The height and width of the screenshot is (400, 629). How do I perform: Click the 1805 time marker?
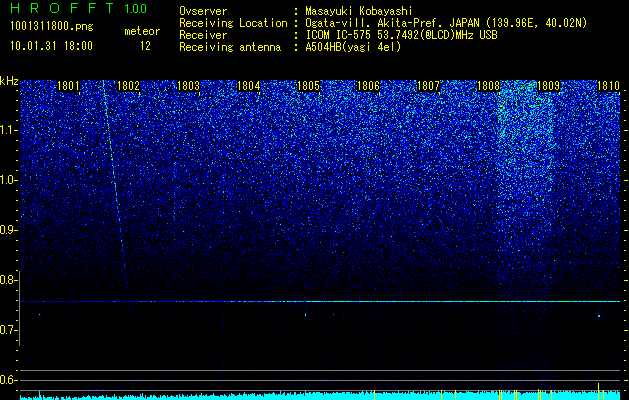pos(308,86)
